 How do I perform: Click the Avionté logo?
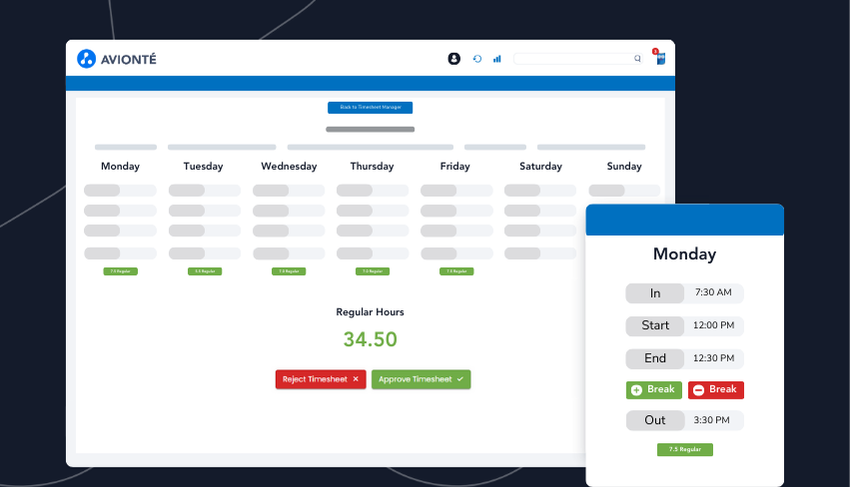coord(116,59)
